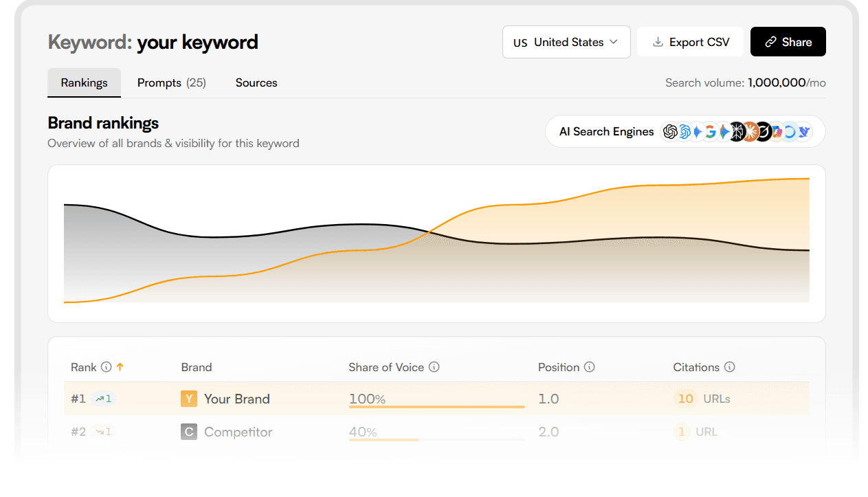Click the Your Brand row 'Y' badge
The image size is (868, 497).
pos(188,399)
